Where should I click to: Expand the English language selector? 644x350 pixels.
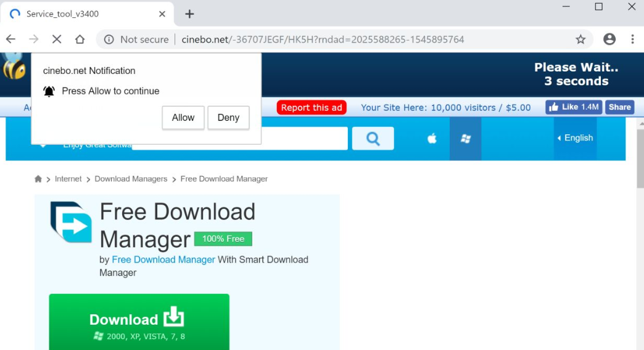[575, 138]
